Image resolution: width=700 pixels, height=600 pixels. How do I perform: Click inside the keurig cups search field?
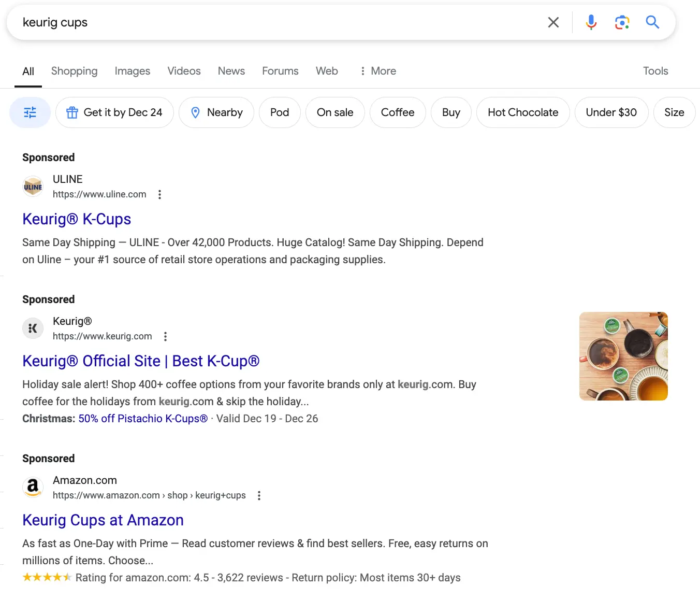tap(280, 22)
